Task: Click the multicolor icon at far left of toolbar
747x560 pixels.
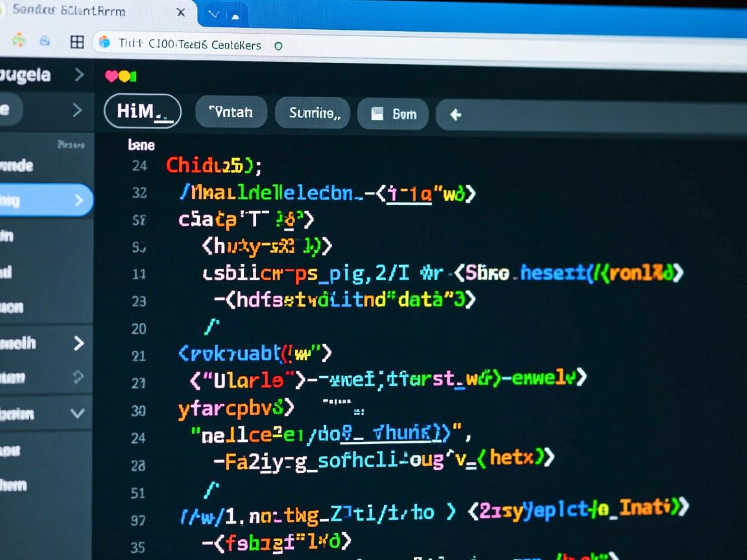Action: tap(19, 40)
